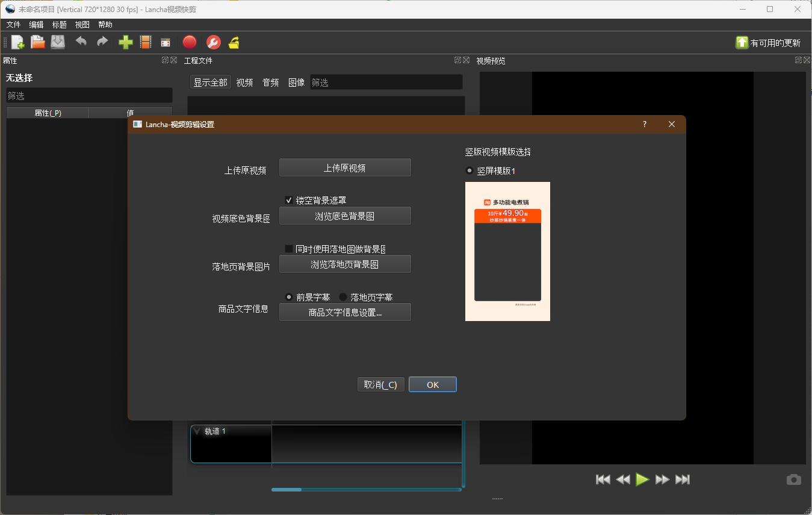
Task: Select the 落地页字幕 radio option
Action: tap(343, 297)
